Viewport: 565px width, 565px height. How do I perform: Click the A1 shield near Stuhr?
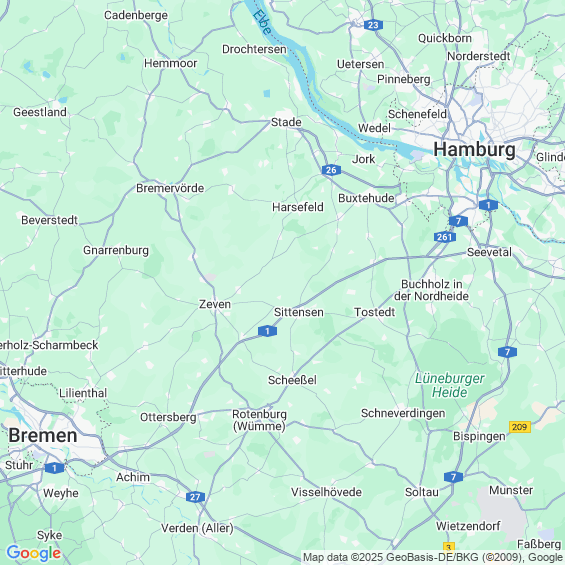pos(54,468)
